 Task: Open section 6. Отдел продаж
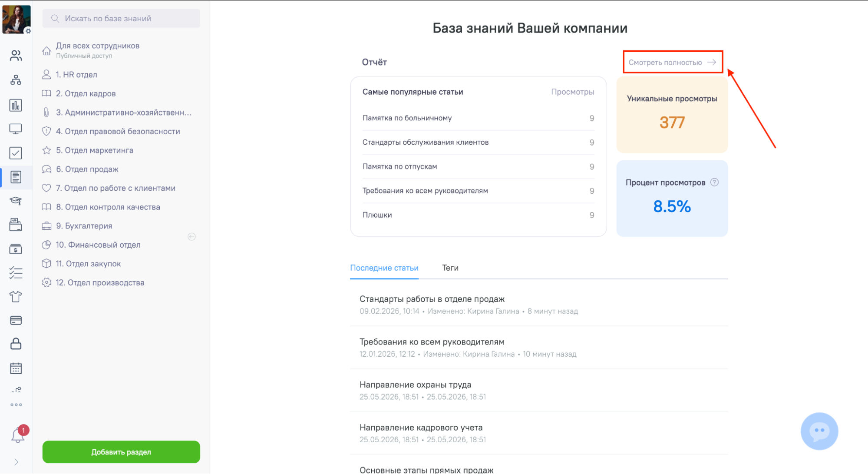pyautogui.click(x=87, y=169)
